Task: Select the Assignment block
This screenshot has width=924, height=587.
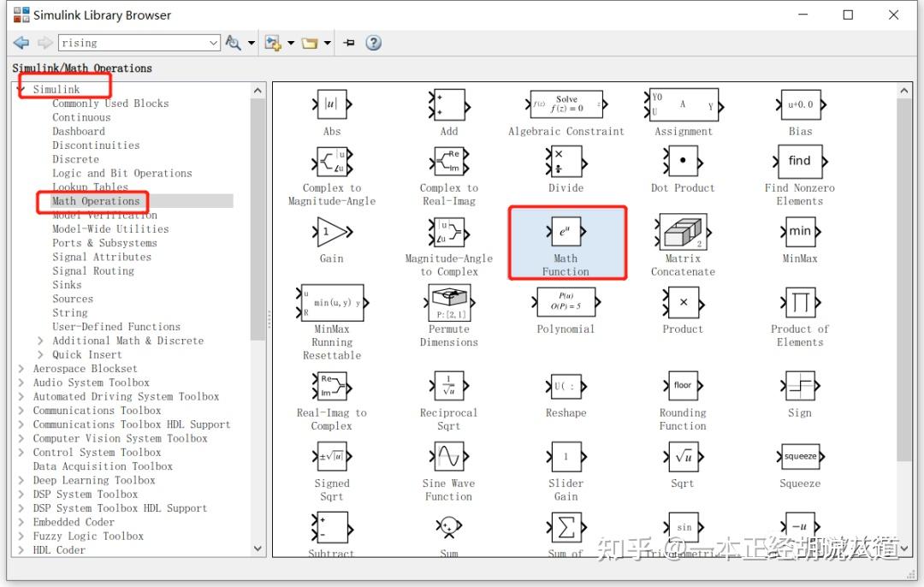Action: (x=684, y=105)
